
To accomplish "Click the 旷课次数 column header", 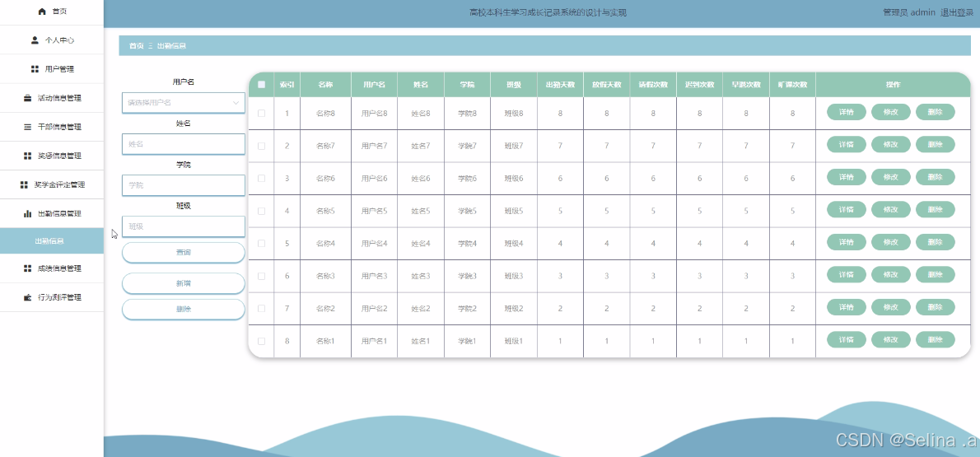I will pos(792,84).
